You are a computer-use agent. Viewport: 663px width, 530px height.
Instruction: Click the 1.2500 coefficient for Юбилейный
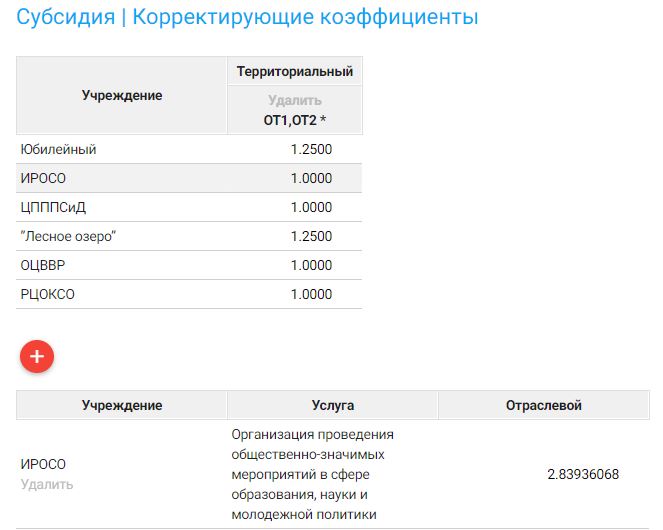[311, 150]
